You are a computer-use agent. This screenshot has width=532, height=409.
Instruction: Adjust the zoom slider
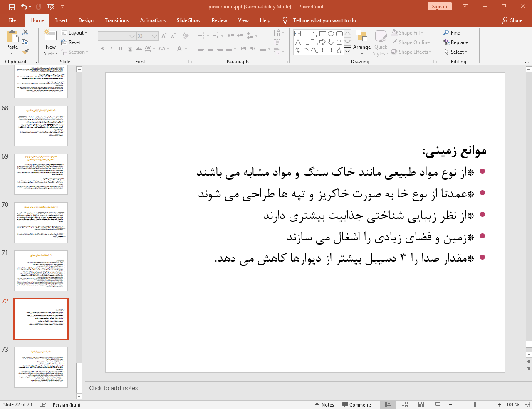(475, 404)
